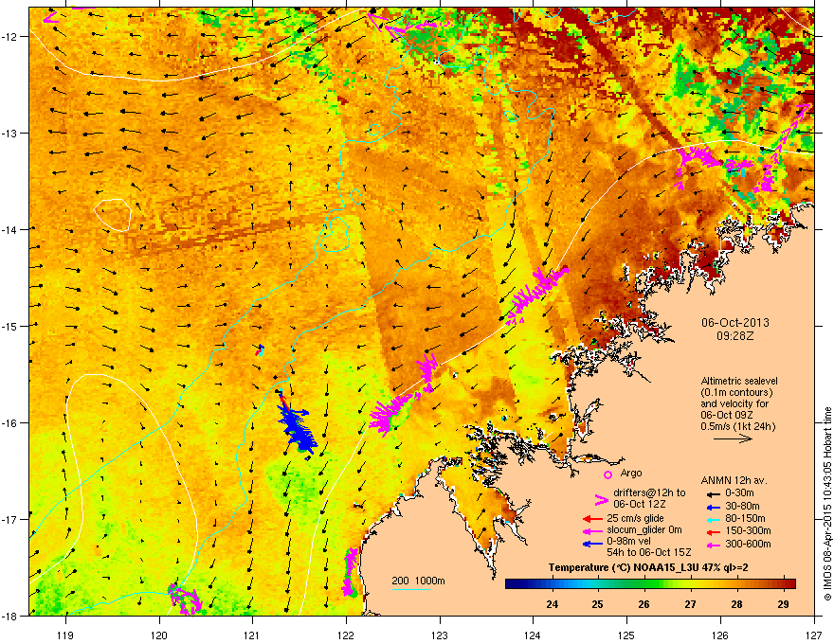Click the dark blue cold end of color bar
834x644 pixels.
point(512,584)
